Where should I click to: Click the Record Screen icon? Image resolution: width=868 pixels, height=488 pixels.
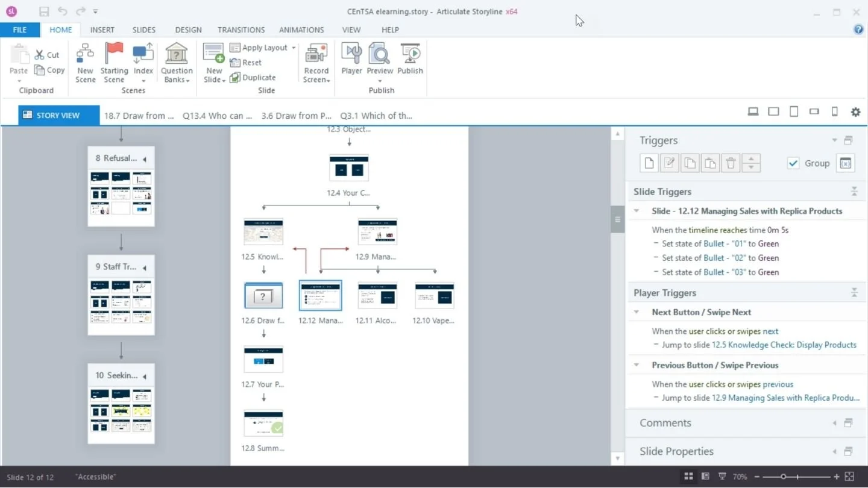[316, 53]
